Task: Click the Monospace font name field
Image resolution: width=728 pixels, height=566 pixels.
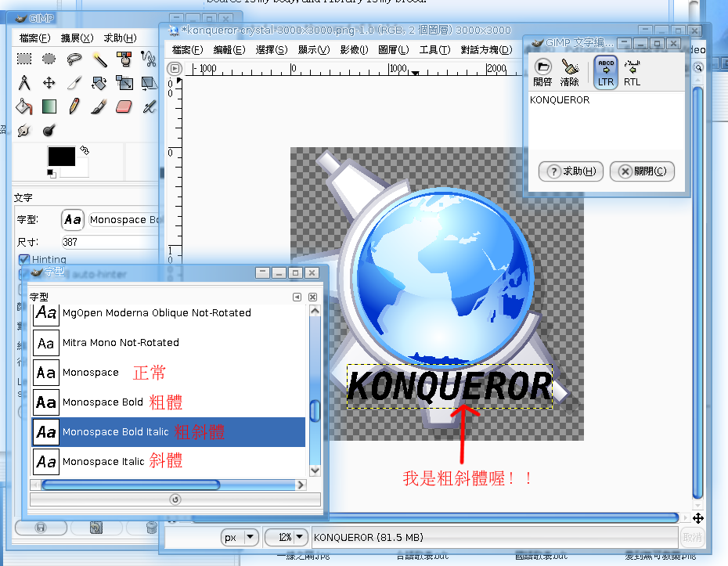Action: point(124,220)
